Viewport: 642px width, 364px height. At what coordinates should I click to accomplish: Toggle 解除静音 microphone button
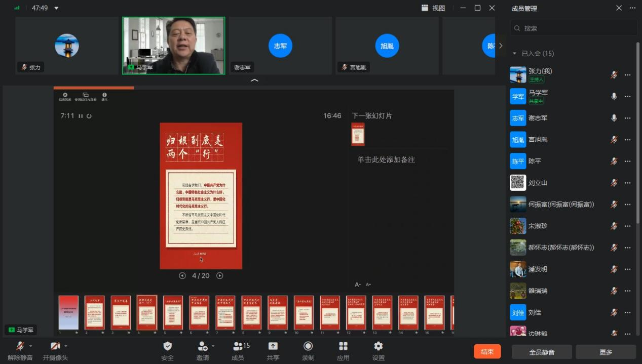[20, 346]
